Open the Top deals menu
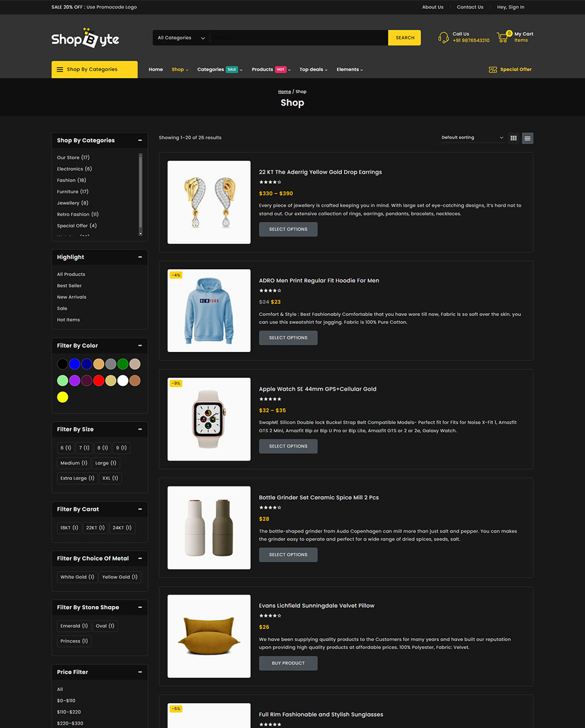Image resolution: width=585 pixels, height=728 pixels. point(313,70)
